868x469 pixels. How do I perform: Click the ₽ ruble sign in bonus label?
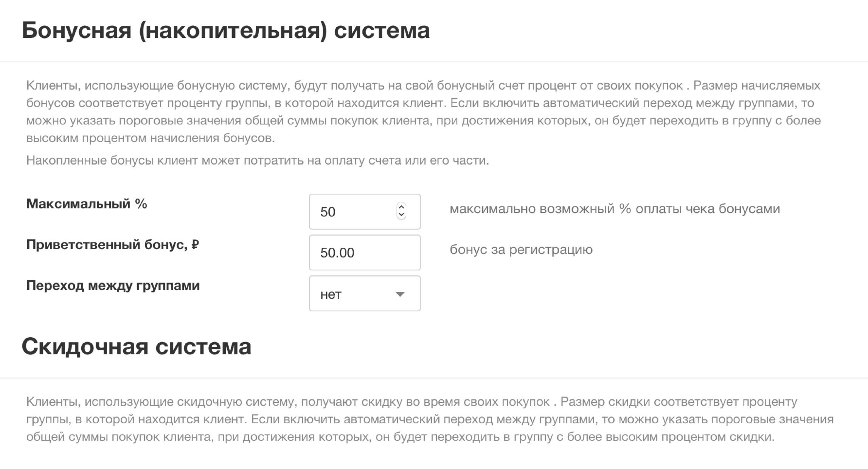pyautogui.click(x=195, y=245)
